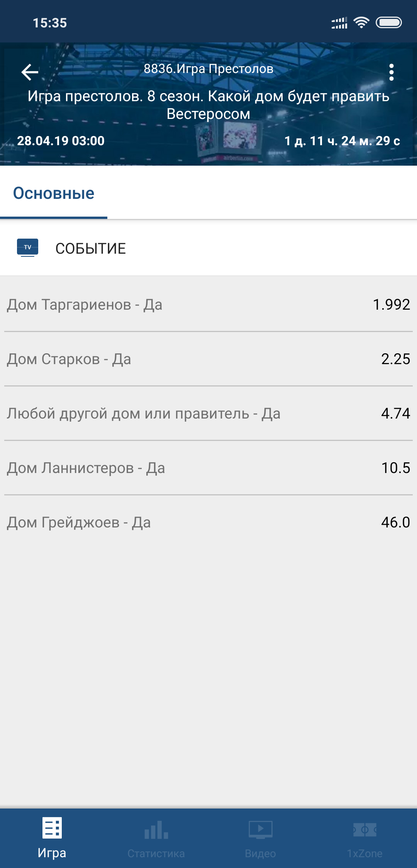Open the 1xZone field icon
The width and height of the screenshot is (417, 868).
(x=365, y=829)
